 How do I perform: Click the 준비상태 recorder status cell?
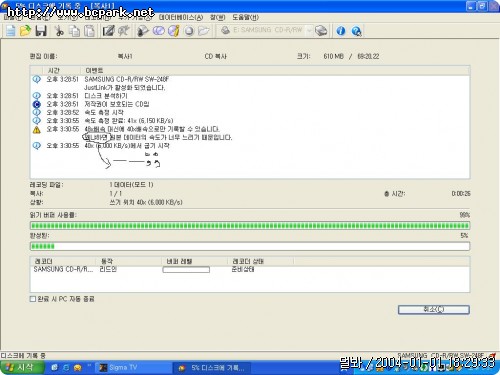tap(243, 269)
